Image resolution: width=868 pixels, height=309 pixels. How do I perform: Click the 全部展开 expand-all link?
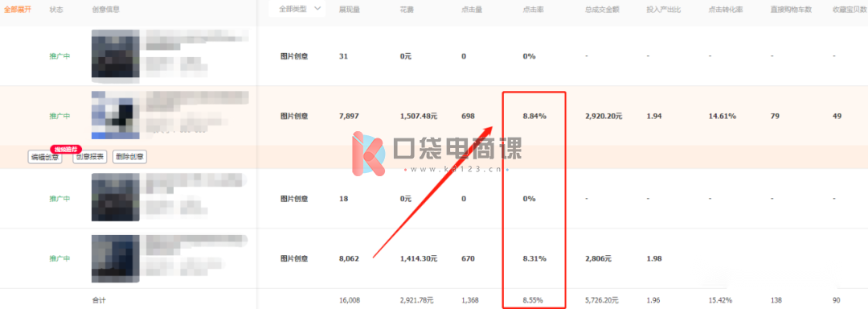pos(17,10)
